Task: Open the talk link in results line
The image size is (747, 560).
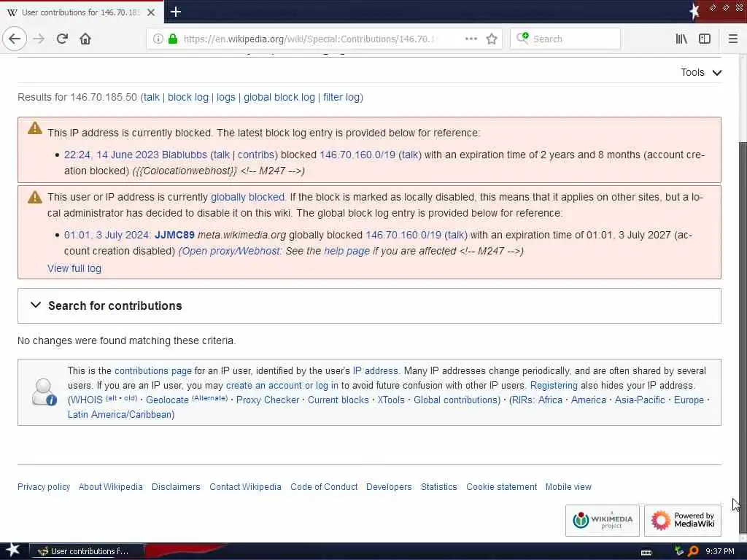Action: pyautogui.click(x=152, y=97)
